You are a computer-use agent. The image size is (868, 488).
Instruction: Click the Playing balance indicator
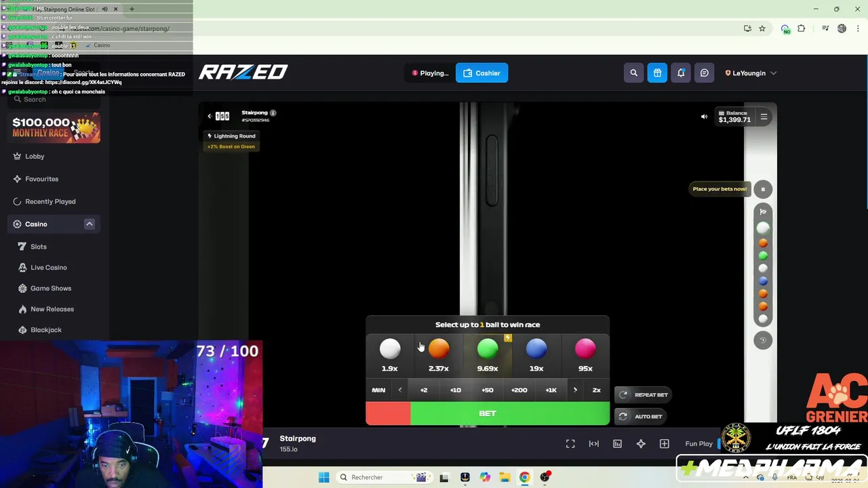pos(430,73)
